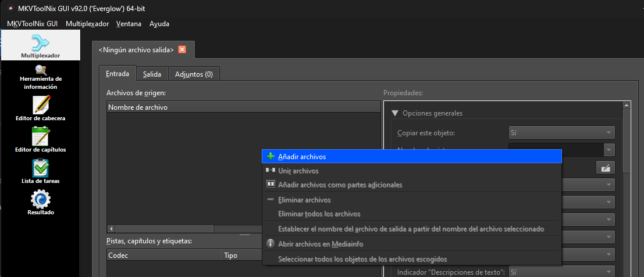Click the Pistas, capítulos y etiquetas label
Image resolution: width=644 pixels, height=277 pixels.
pyautogui.click(x=149, y=241)
